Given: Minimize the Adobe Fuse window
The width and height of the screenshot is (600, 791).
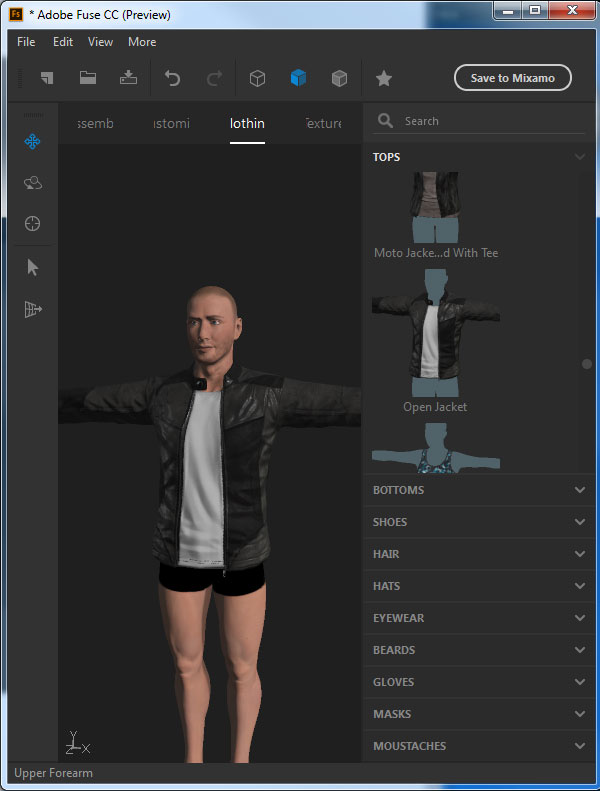Looking at the screenshot, I should coord(508,11).
